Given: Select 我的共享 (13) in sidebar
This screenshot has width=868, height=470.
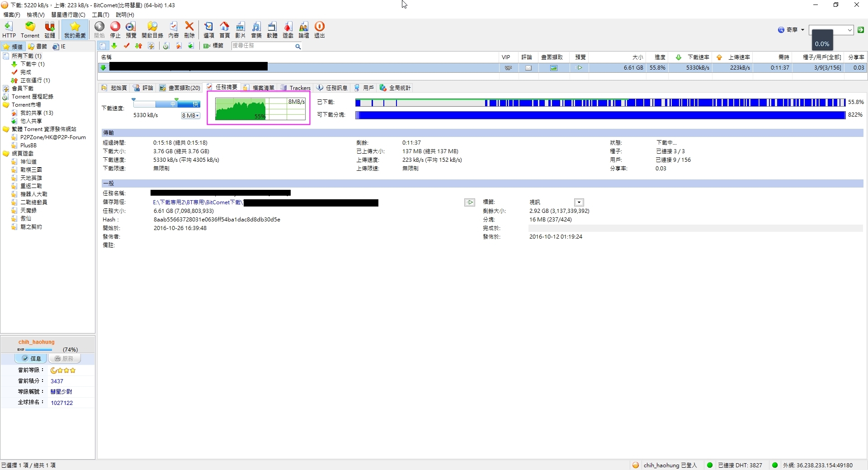Looking at the screenshot, I should click(37, 113).
